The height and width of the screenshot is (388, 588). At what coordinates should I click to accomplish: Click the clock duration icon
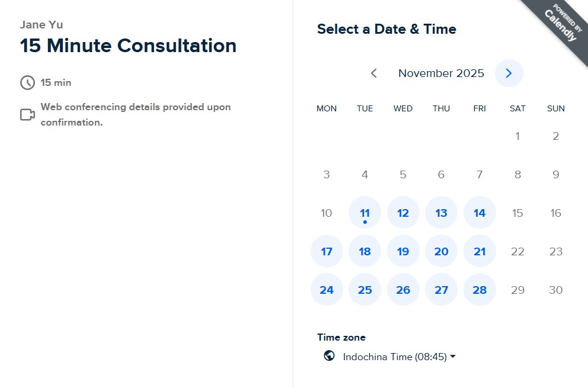pos(27,83)
